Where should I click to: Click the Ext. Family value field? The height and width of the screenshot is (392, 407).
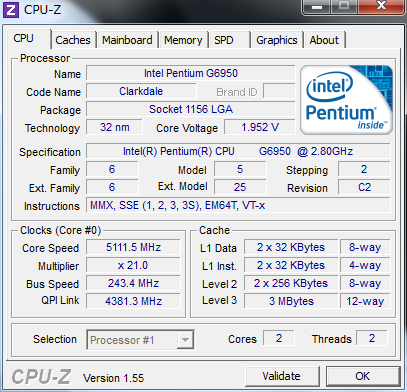tap(112, 187)
